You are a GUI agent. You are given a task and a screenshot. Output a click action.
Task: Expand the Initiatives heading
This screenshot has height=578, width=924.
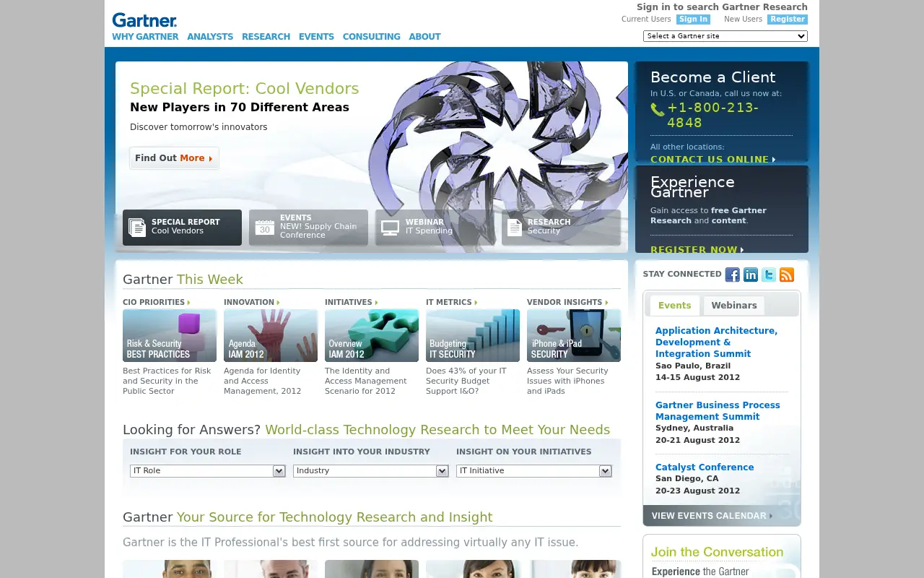point(352,302)
